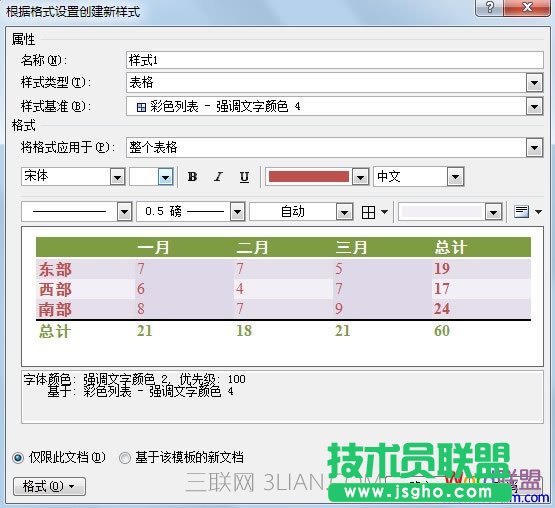Screen dimensions: 555x508
Task: Click preview row label 东部
Action: (x=55, y=269)
